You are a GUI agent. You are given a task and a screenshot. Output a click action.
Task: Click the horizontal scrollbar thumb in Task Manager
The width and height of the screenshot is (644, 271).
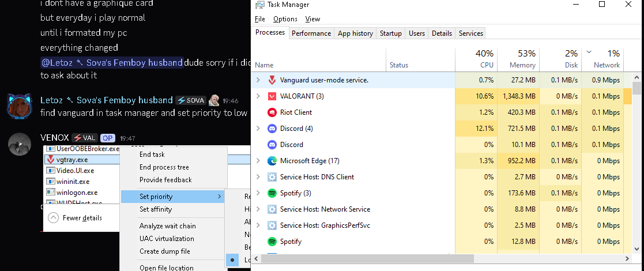tap(368, 259)
